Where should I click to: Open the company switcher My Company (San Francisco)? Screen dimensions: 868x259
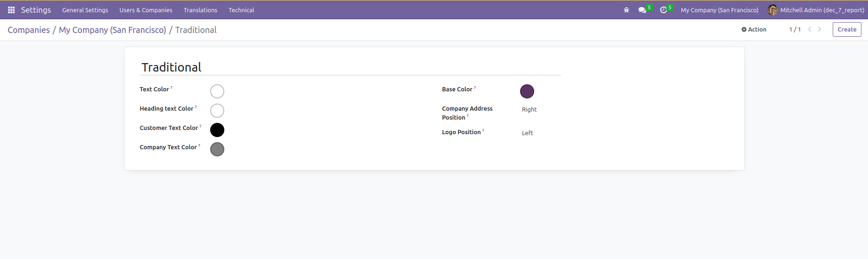(719, 10)
